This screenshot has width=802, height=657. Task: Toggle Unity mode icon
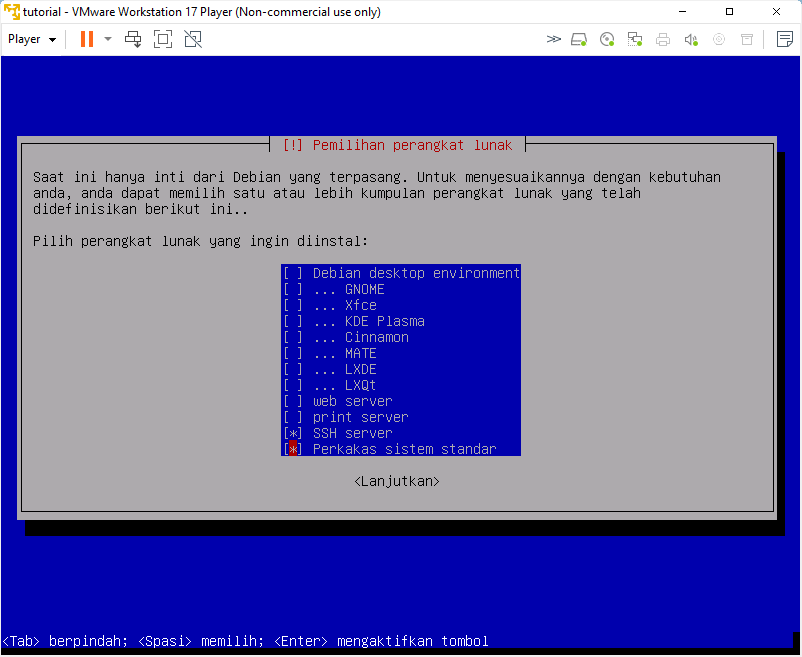point(193,39)
